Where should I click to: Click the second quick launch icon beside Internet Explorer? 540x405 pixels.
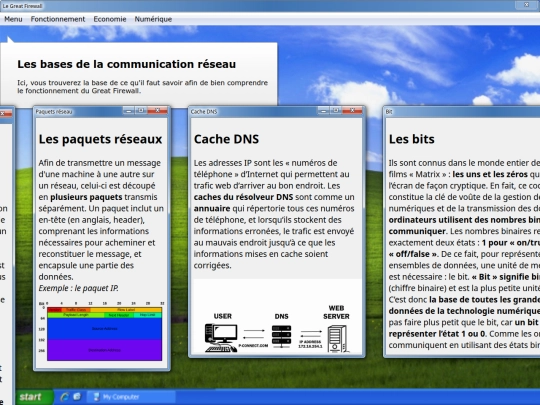coord(77,397)
